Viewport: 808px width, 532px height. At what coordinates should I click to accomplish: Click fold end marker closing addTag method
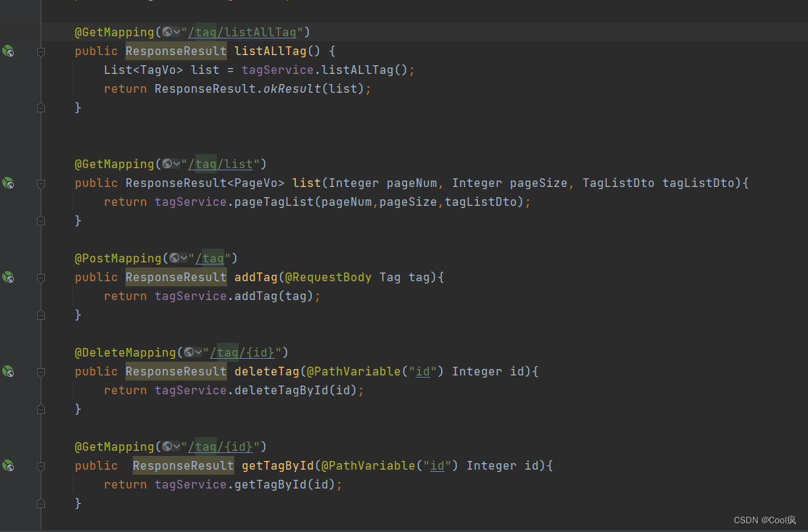[41, 315]
